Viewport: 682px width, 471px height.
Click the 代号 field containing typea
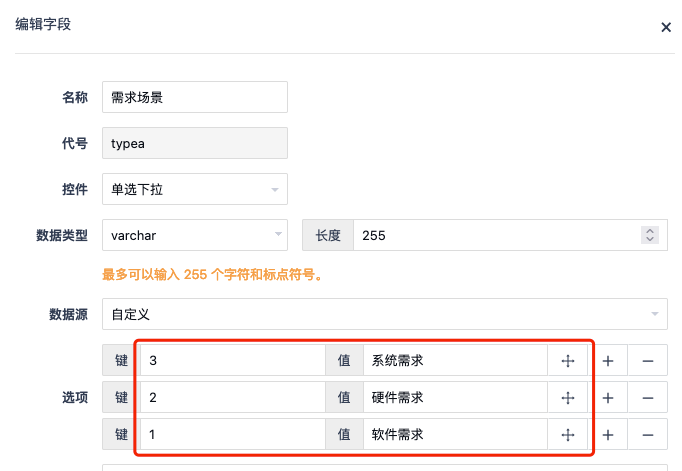click(195, 143)
